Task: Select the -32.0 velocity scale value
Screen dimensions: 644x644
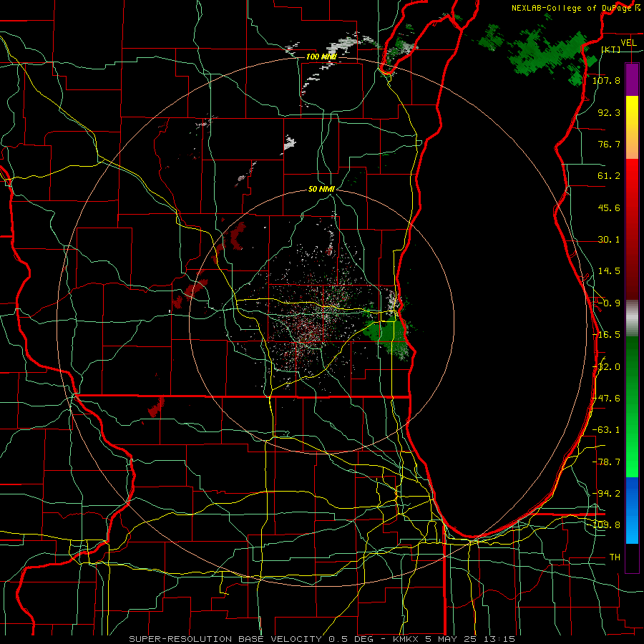Action: [606, 367]
